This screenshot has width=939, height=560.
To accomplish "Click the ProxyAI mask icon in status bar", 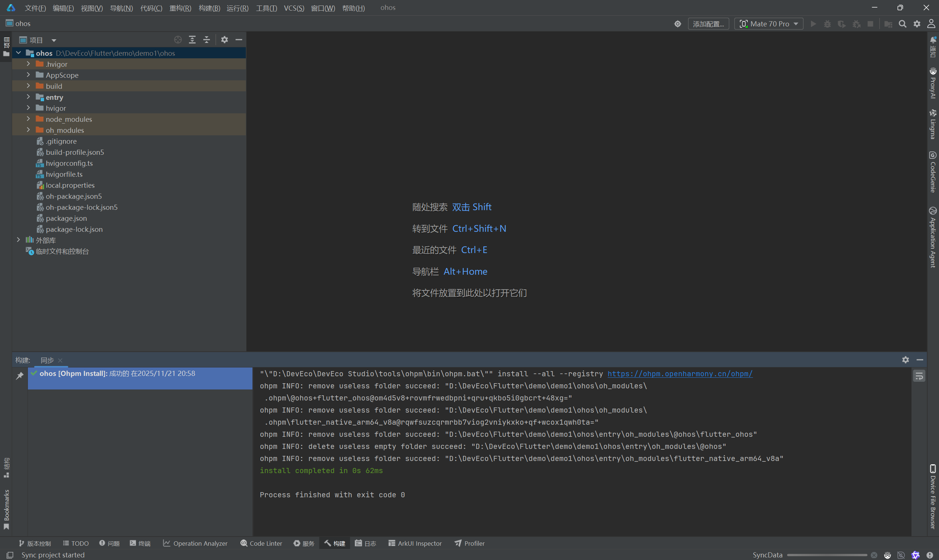I will tap(888, 555).
